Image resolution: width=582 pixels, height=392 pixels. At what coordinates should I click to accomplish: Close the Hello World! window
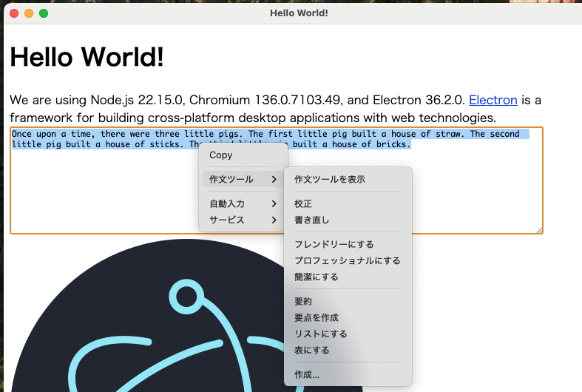click(14, 13)
